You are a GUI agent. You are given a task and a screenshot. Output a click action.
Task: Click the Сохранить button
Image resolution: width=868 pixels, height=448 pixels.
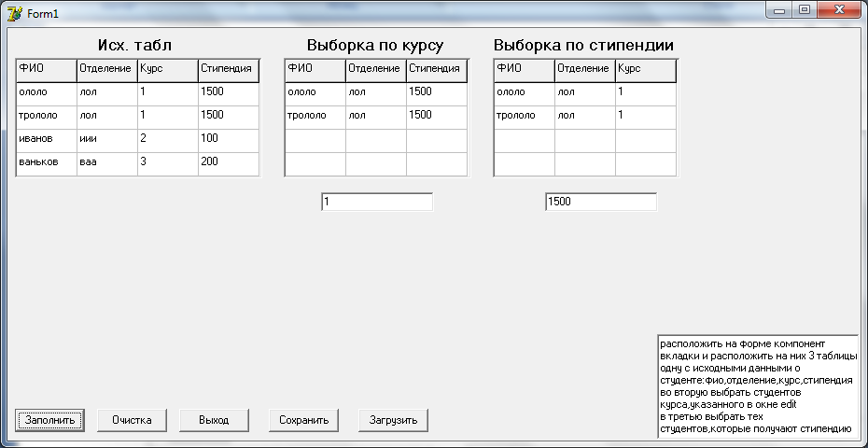click(x=304, y=420)
